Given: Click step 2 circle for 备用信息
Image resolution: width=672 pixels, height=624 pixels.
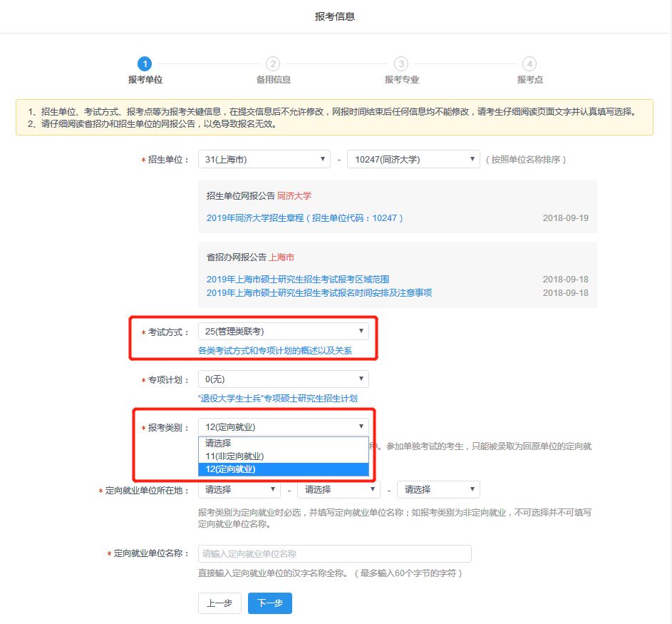Looking at the screenshot, I should click(273, 63).
